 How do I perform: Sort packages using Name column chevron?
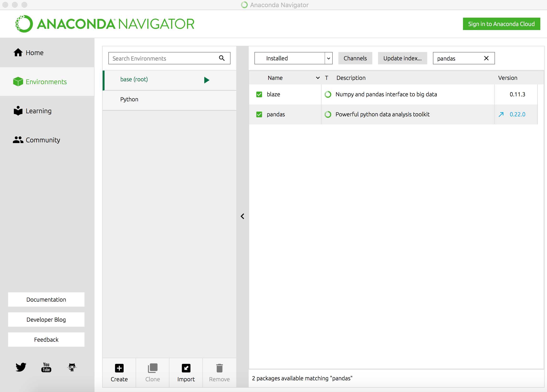[318, 77]
